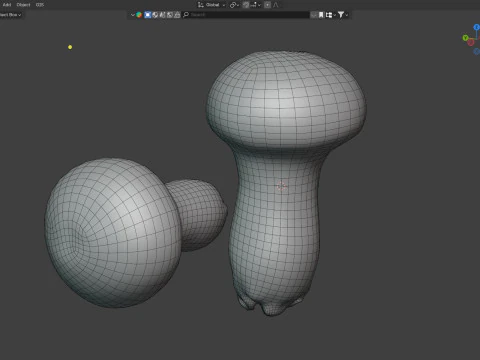480x360 pixels.
Task: Expand the chevron left of the colorful icon
Action: [133, 15]
